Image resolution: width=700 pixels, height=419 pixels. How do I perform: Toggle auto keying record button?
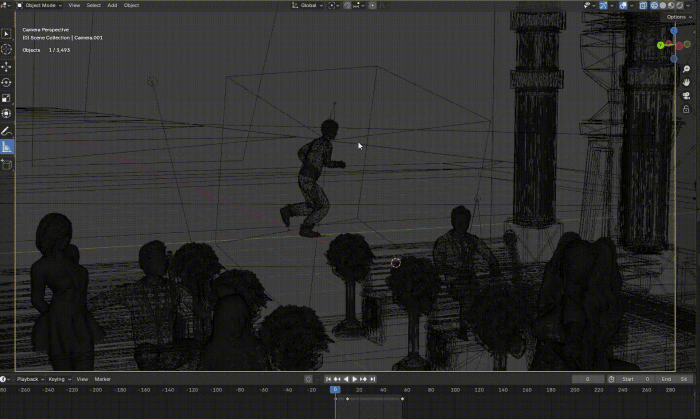pyautogui.click(x=308, y=379)
